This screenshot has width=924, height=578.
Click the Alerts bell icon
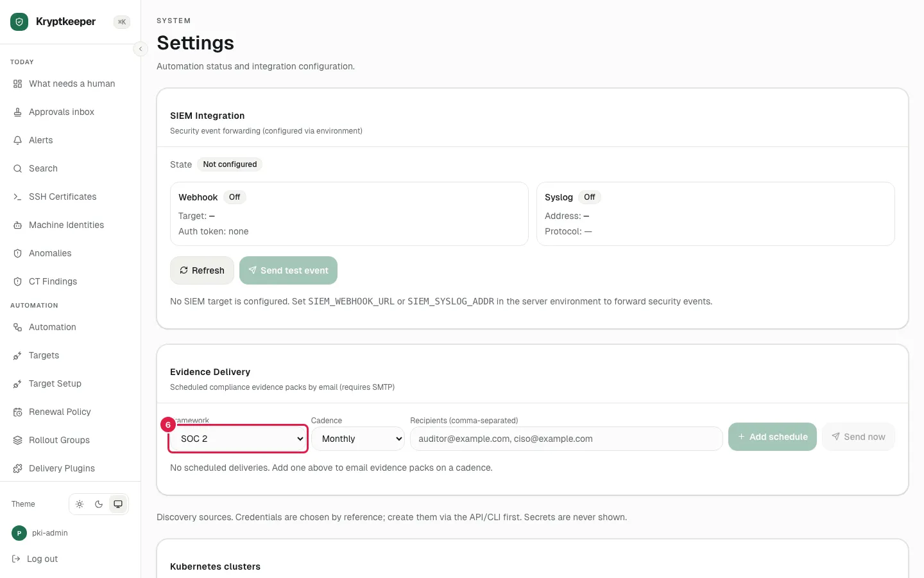click(x=17, y=141)
